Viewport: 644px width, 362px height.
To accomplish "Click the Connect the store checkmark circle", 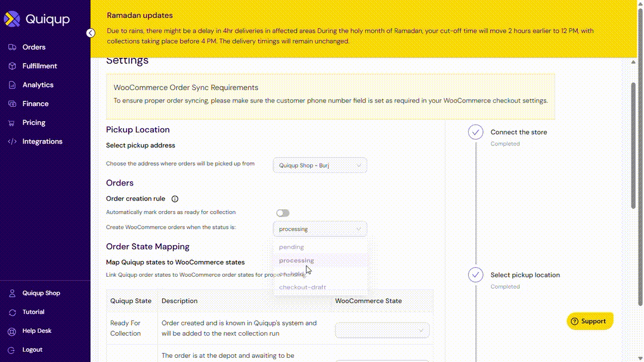I will click(476, 132).
